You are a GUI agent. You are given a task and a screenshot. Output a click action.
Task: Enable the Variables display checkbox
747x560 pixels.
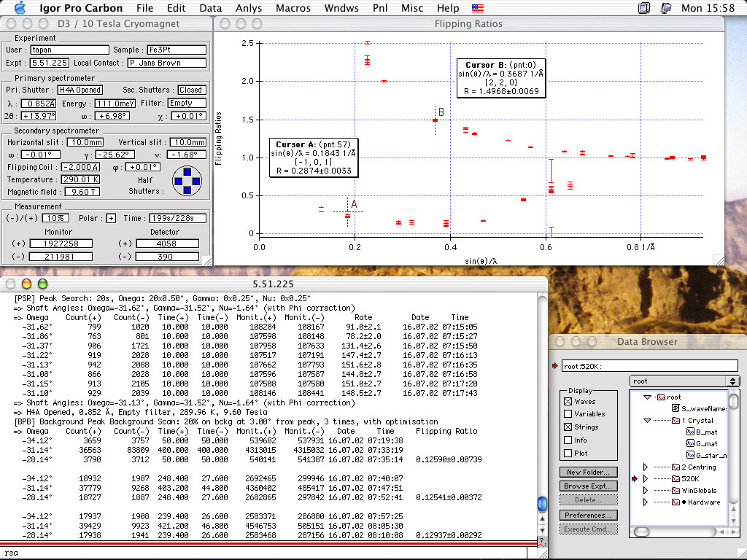tap(568, 414)
